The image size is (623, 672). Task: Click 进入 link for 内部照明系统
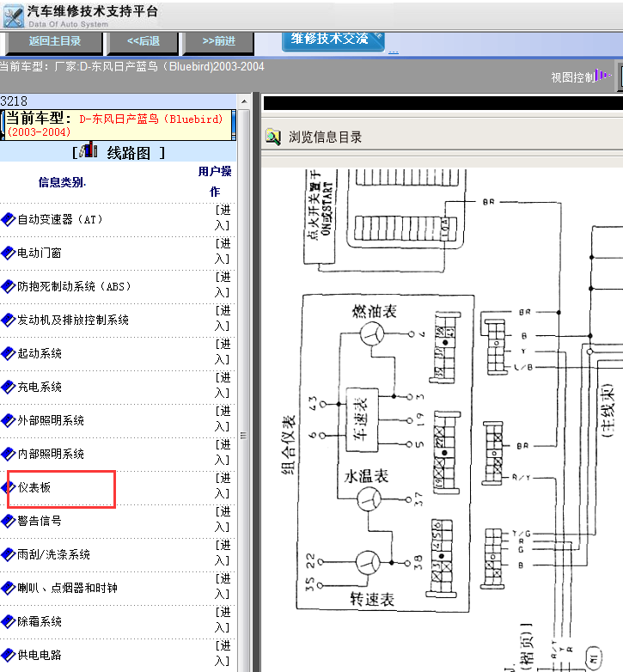point(223,452)
